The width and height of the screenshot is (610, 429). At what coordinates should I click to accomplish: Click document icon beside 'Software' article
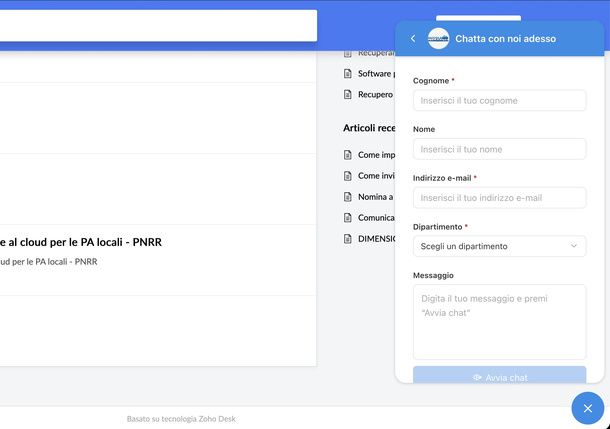pyautogui.click(x=348, y=74)
